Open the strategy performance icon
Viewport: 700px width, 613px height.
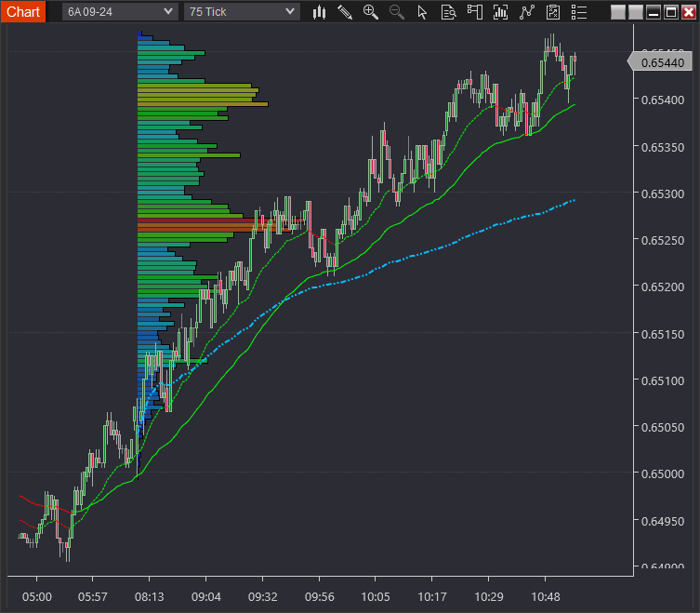pyautogui.click(x=553, y=12)
